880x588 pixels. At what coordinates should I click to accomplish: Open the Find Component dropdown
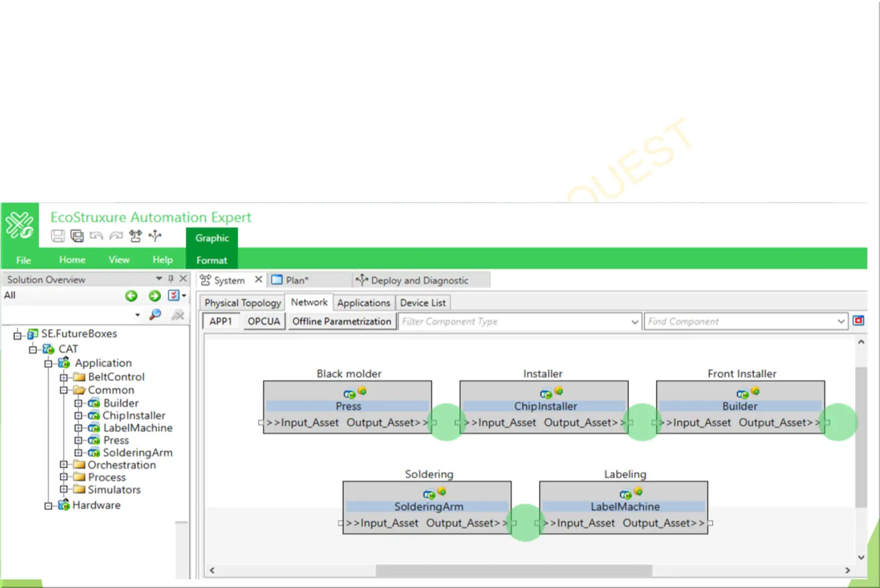click(841, 321)
